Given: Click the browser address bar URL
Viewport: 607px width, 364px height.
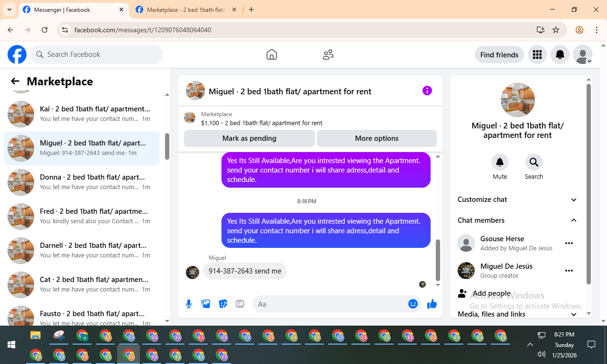Looking at the screenshot, I should click(x=143, y=30).
